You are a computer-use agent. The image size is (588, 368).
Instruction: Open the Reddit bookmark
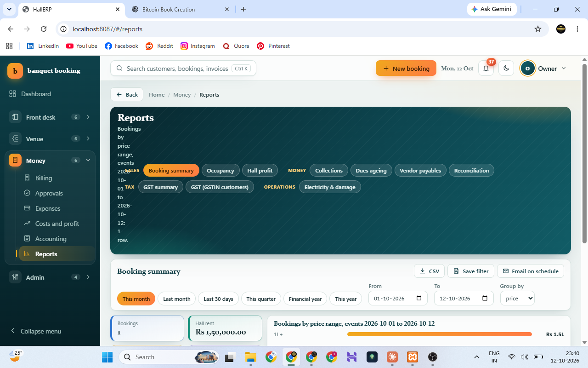coord(159,46)
